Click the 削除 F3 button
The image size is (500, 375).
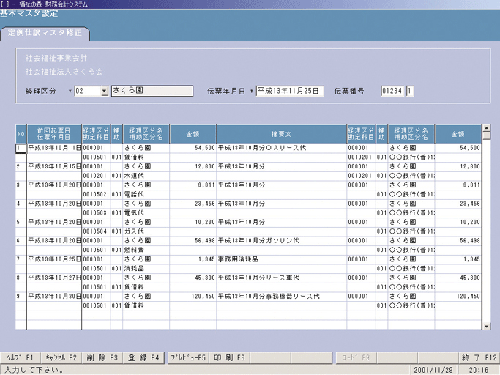click(102, 358)
